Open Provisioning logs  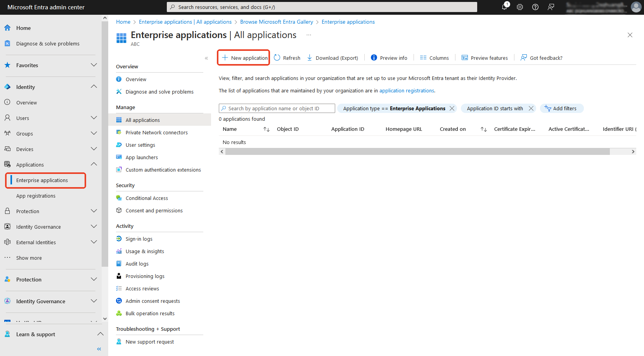[x=145, y=276]
